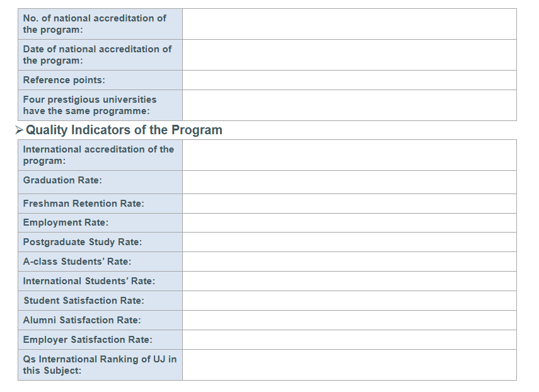
Task: Click empty cell beside A-class Students' Rate
Action: (349, 262)
